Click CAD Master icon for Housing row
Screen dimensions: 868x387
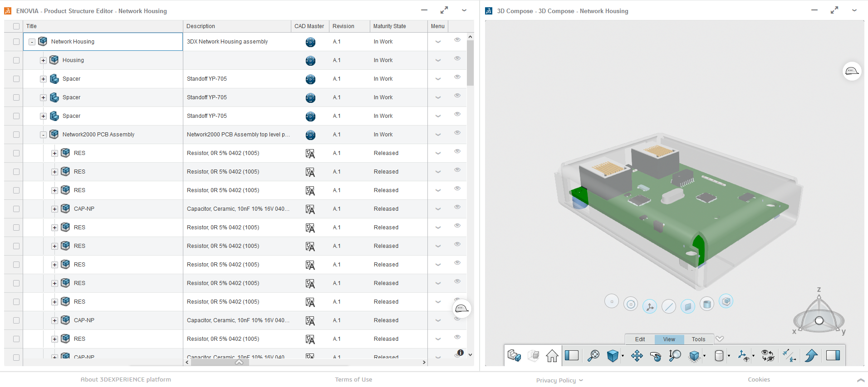point(310,61)
